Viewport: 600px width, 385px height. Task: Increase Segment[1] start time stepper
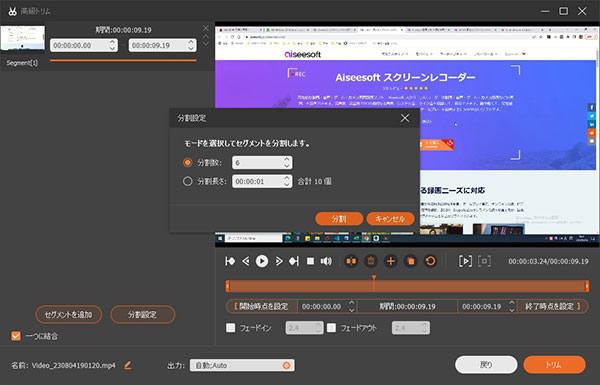click(112, 42)
